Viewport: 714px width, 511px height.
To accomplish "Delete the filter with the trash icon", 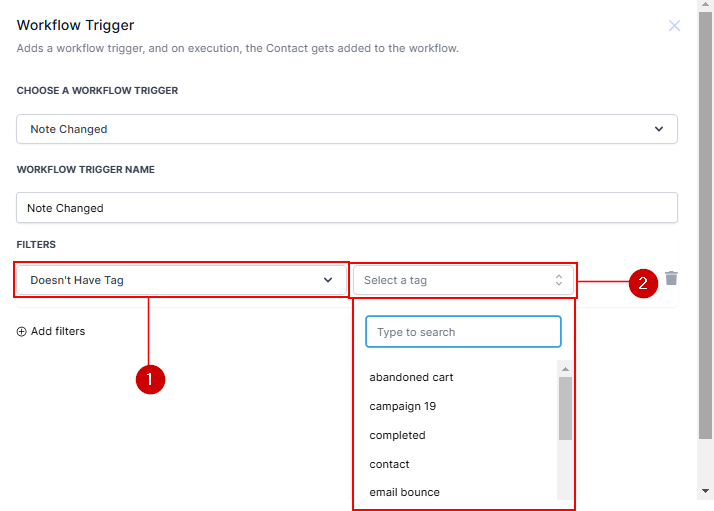I will click(x=671, y=278).
